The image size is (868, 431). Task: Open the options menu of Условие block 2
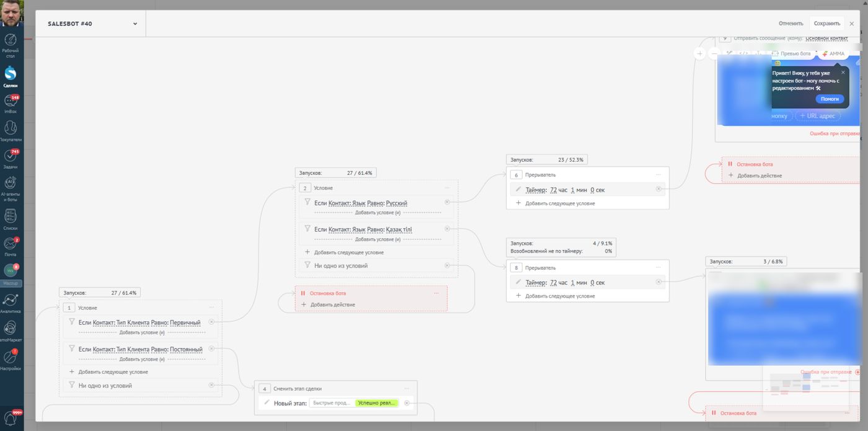(448, 188)
